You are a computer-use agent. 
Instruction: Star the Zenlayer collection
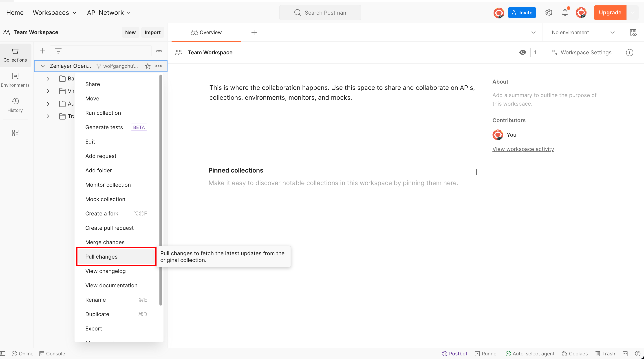pyautogui.click(x=148, y=66)
